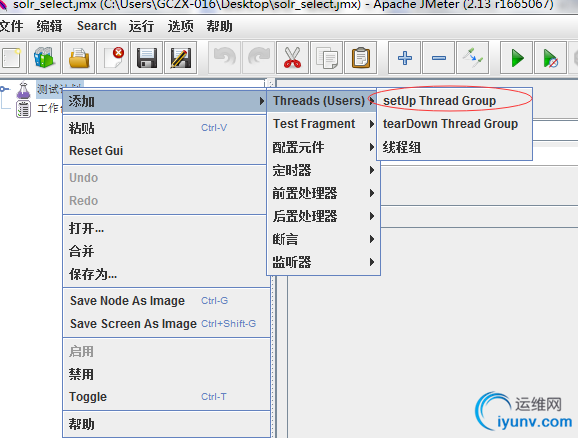Viewport: 578px width, 438px height.
Task: Expand 断言 submenu
Action: [323, 239]
